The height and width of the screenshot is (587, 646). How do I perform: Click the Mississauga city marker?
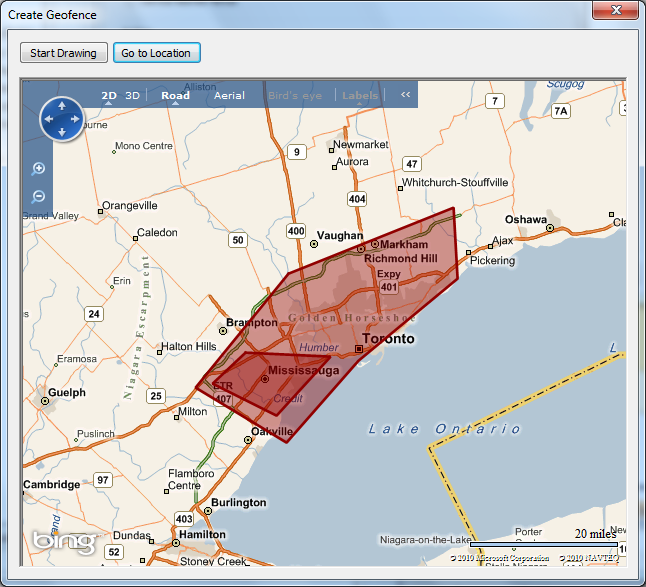pos(265,379)
